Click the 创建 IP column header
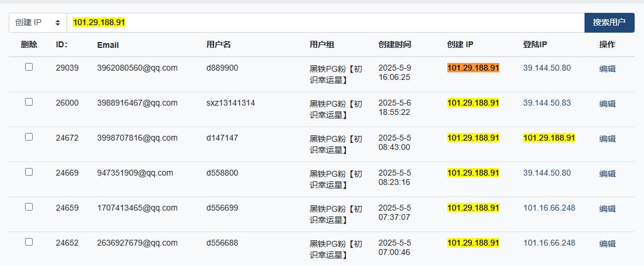Screen dimensions: 644x266 [x=460, y=45]
